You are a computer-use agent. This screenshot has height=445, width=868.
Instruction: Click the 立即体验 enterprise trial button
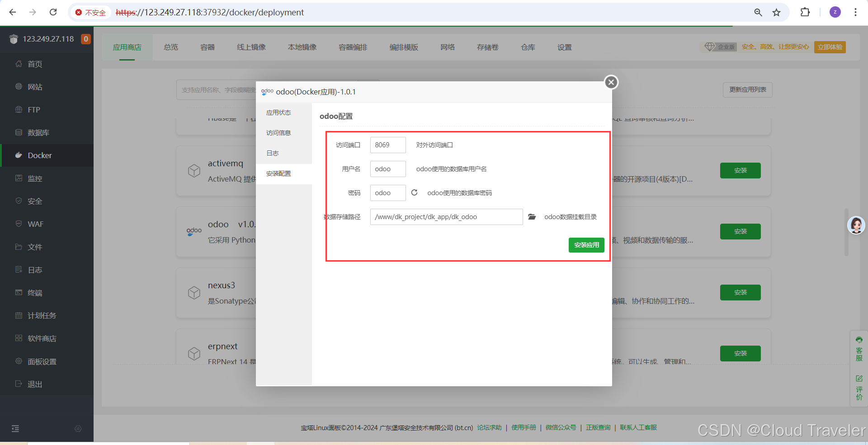tap(830, 47)
